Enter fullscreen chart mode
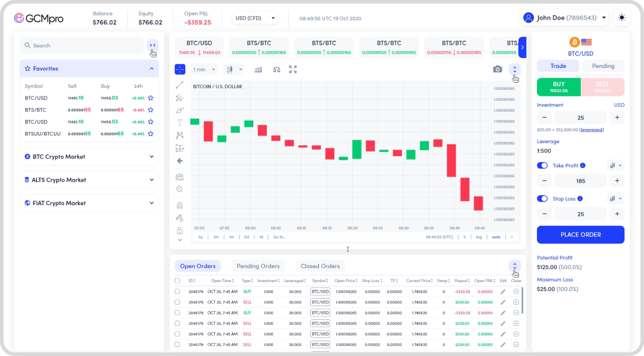The image size is (644, 356). [x=292, y=69]
